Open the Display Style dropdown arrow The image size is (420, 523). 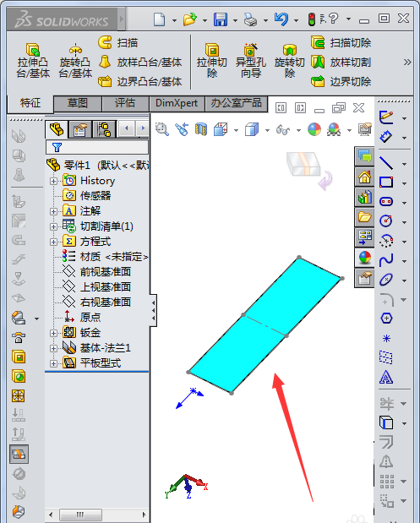pyautogui.click(x=267, y=130)
